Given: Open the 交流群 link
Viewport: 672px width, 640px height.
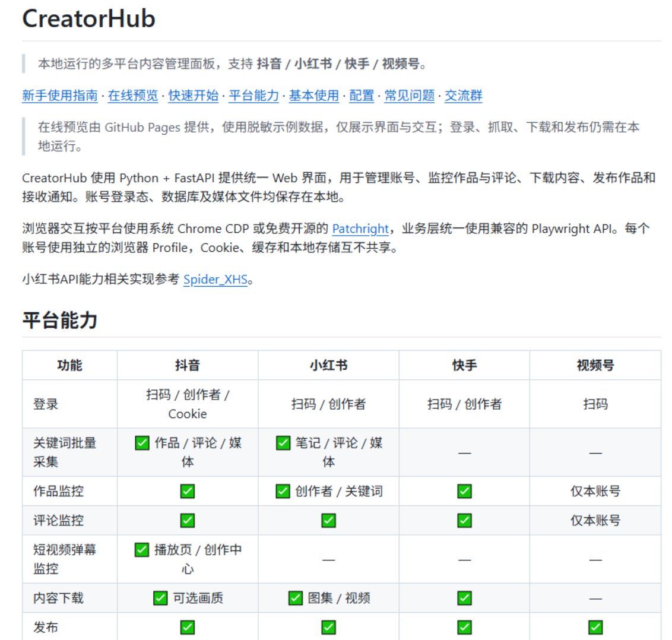Looking at the screenshot, I should click(463, 95).
